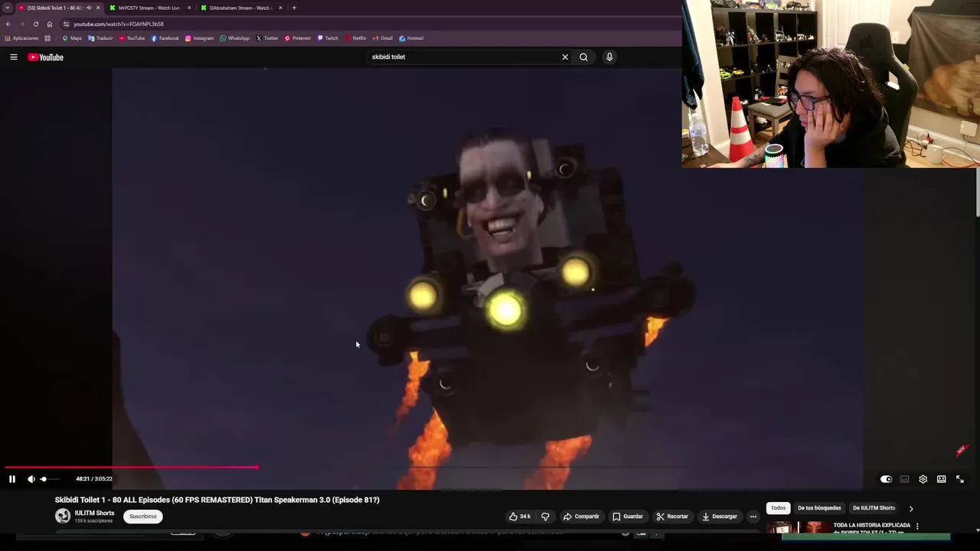Open more actions three-dot menu
The width and height of the screenshot is (980, 551).
(753, 517)
